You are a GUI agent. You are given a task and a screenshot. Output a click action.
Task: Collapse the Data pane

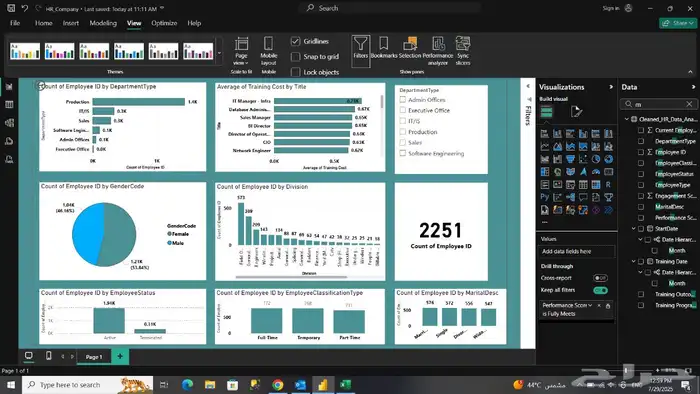point(693,87)
